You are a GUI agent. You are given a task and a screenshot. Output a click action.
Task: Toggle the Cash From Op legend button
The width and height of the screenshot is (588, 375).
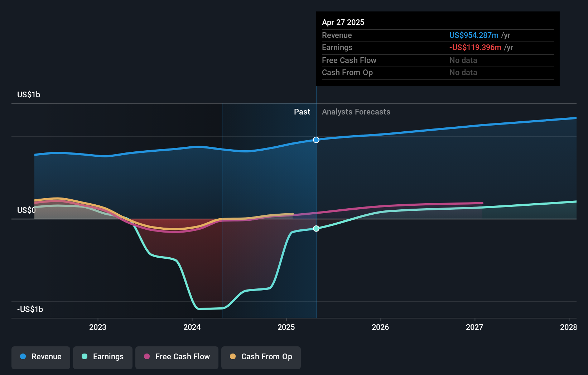click(261, 357)
